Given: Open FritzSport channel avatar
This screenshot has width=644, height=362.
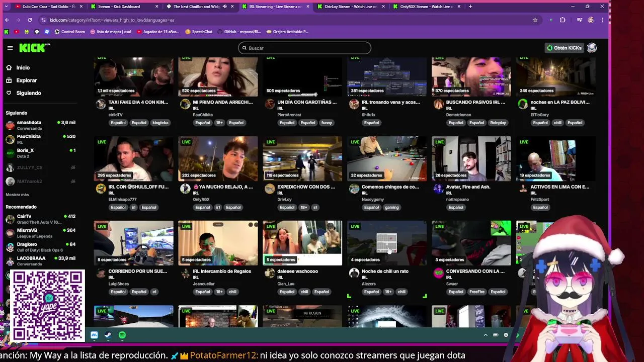Looking at the screenshot, I should (523, 189).
